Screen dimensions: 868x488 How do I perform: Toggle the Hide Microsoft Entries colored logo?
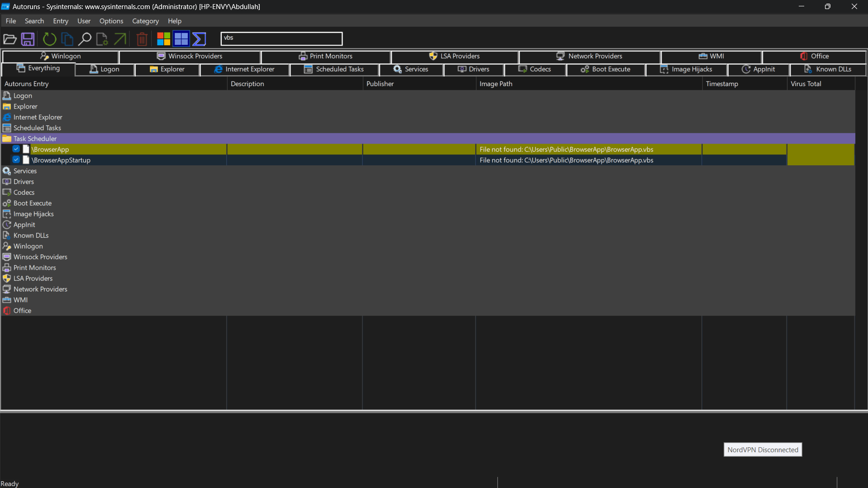[163, 39]
